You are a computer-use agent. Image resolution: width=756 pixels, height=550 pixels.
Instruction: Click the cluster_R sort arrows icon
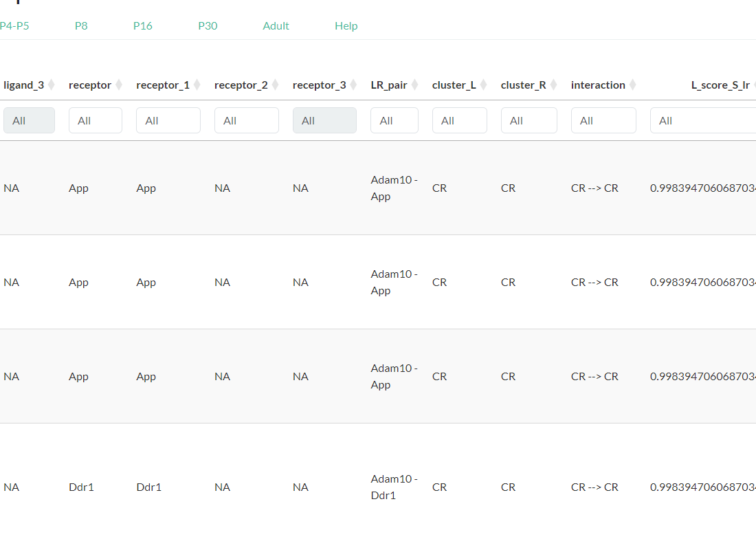[553, 85]
